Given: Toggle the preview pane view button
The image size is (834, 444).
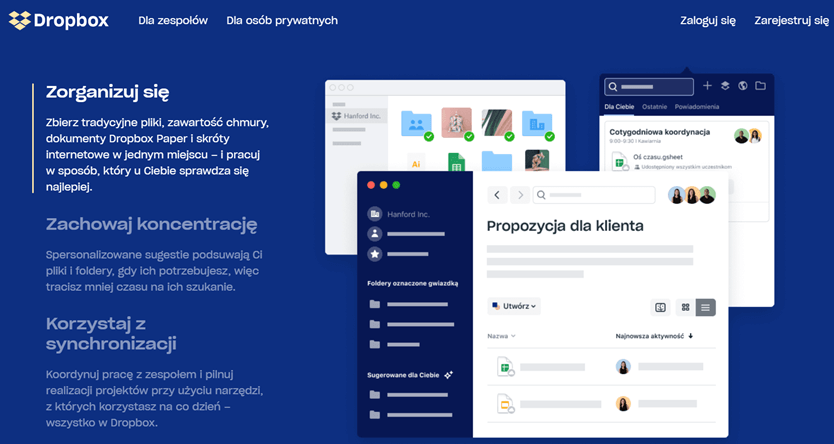Looking at the screenshot, I should (x=660, y=307).
